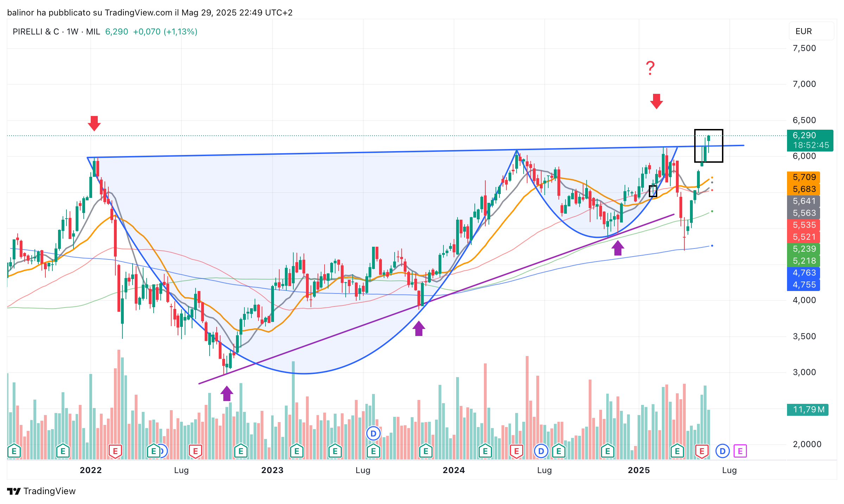
Task: Click the raised D dividend marker above an E marker
Action: point(373,434)
